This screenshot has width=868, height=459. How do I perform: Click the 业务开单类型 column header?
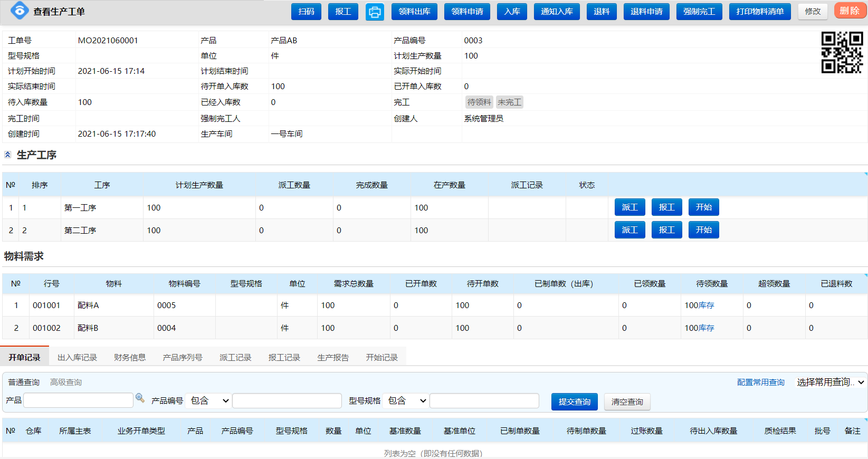click(141, 431)
